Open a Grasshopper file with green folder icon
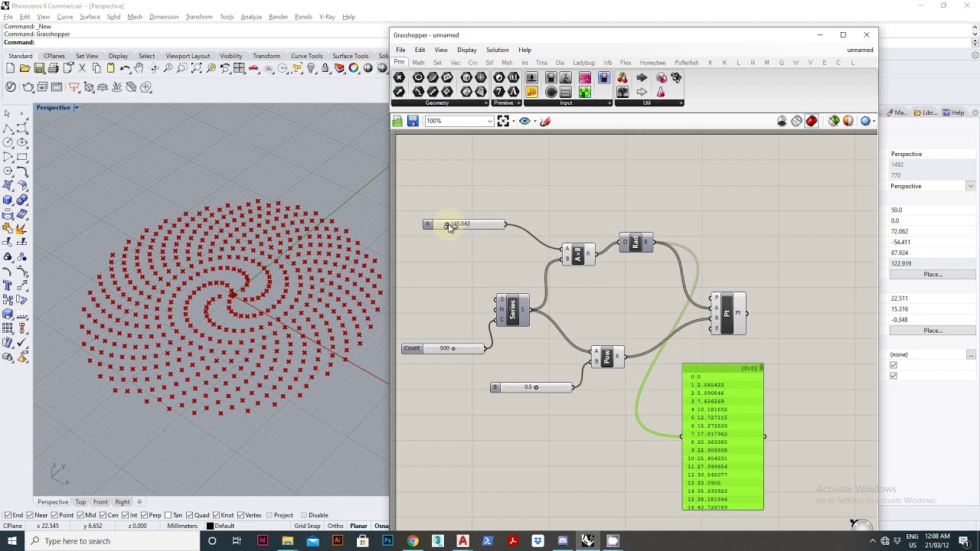 pyautogui.click(x=397, y=121)
